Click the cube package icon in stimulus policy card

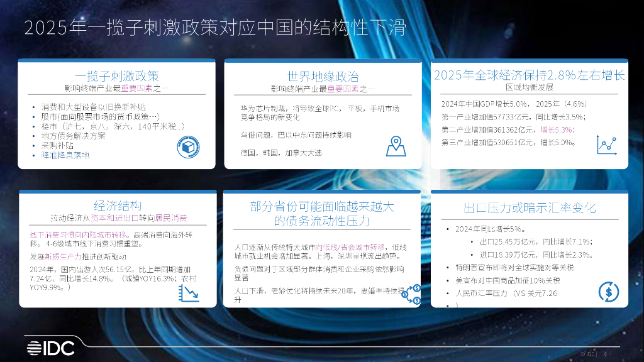(x=189, y=147)
